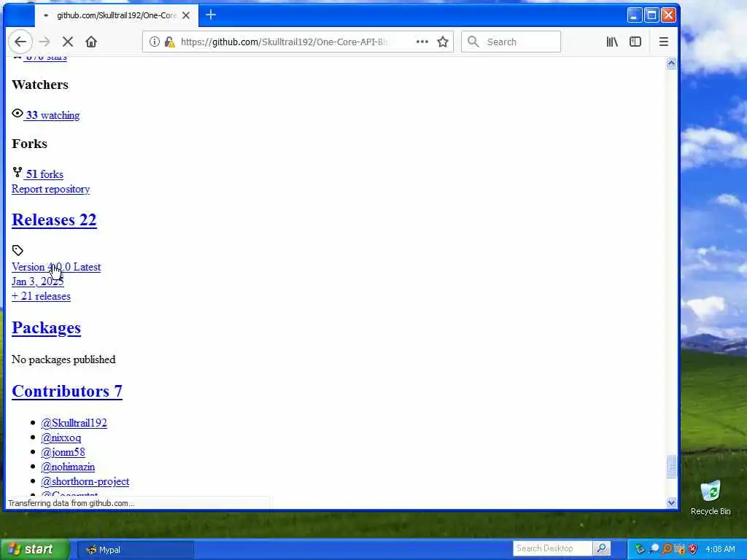747x560 pixels.
Task: Close the github.com tab
Action: 186,15
